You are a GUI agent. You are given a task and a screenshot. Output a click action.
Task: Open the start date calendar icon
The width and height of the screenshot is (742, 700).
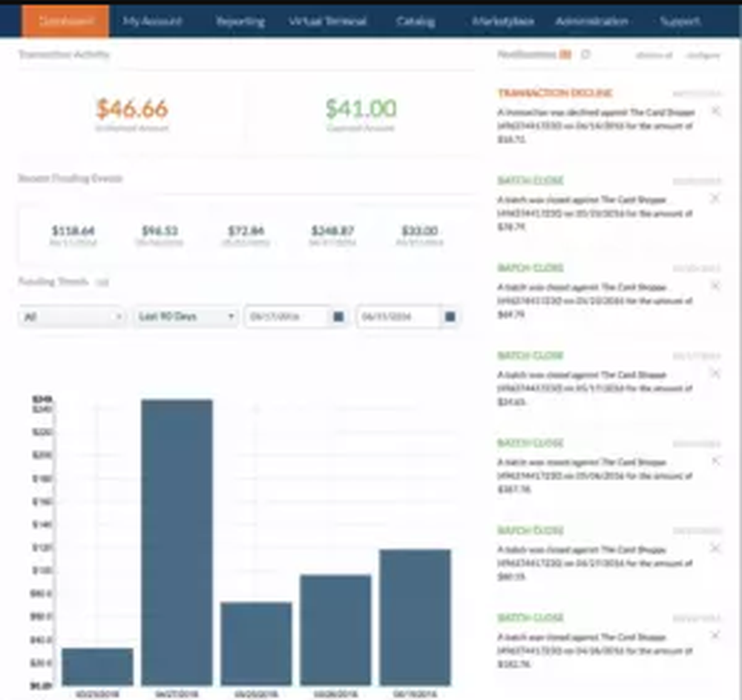pos(338,317)
